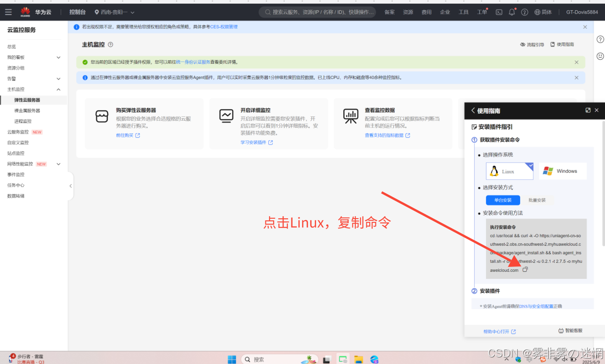Click the smiley feedback icon
The width and height of the screenshot is (605, 364).
click(600, 56)
